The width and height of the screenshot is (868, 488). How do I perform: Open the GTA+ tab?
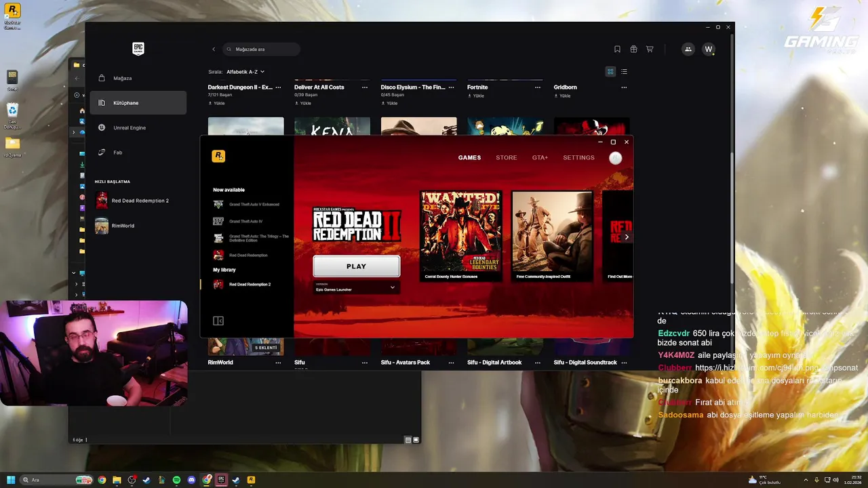[x=540, y=157]
